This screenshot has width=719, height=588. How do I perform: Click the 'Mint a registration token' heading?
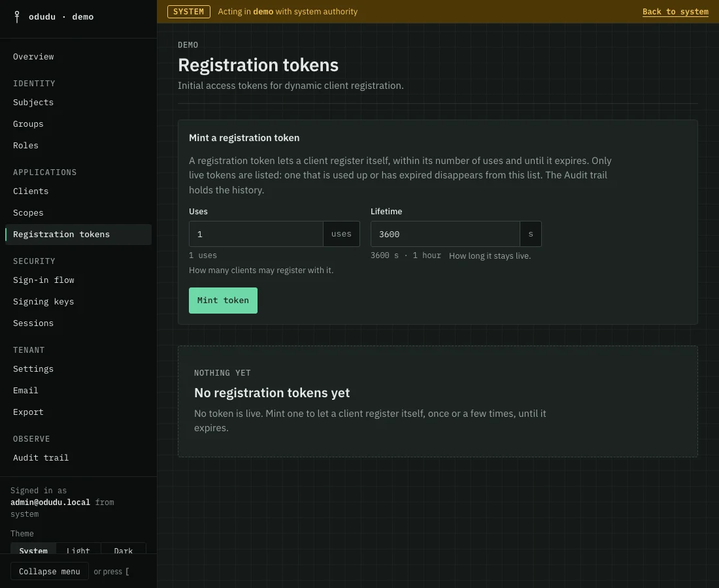click(244, 138)
